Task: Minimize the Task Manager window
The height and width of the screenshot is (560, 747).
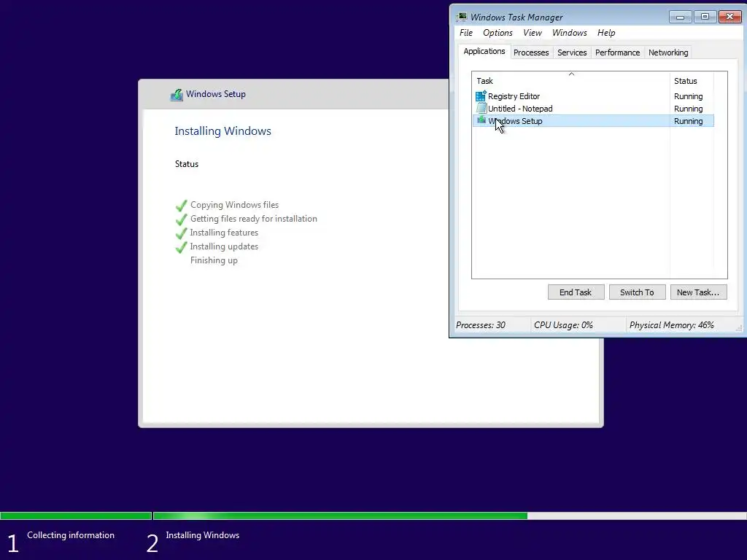Action: tap(680, 17)
